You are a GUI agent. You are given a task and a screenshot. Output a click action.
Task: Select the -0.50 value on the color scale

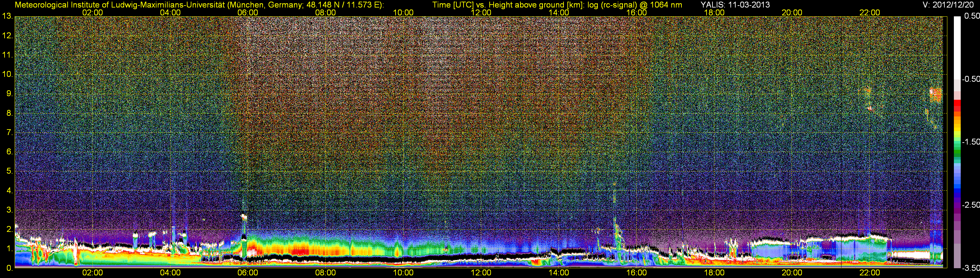tap(971, 79)
